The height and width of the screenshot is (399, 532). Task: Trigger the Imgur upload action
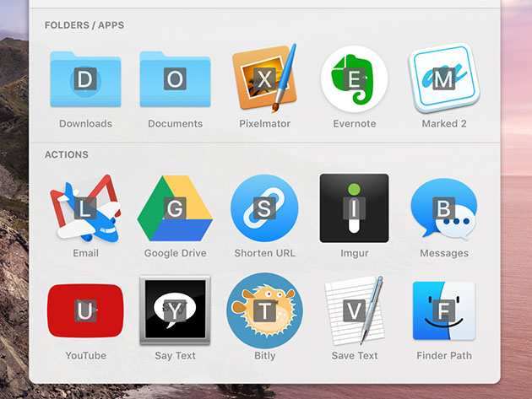(x=354, y=208)
